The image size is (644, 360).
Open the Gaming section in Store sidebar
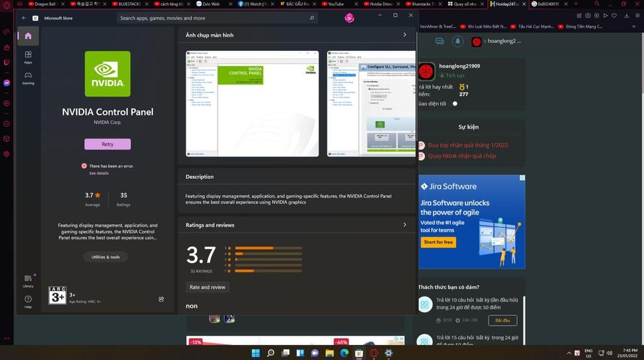point(28,77)
